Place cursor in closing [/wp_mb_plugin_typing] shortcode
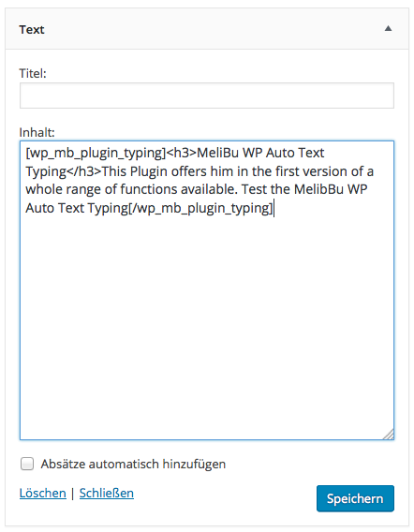 (200, 208)
